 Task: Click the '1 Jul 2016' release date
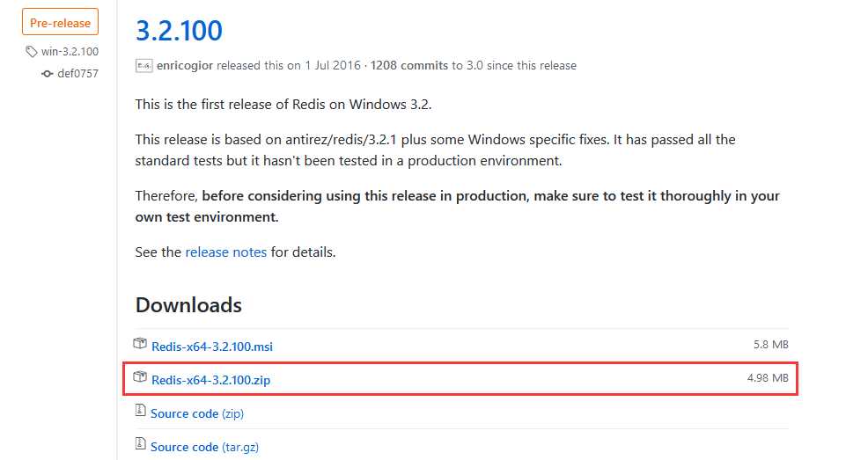(x=333, y=65)
